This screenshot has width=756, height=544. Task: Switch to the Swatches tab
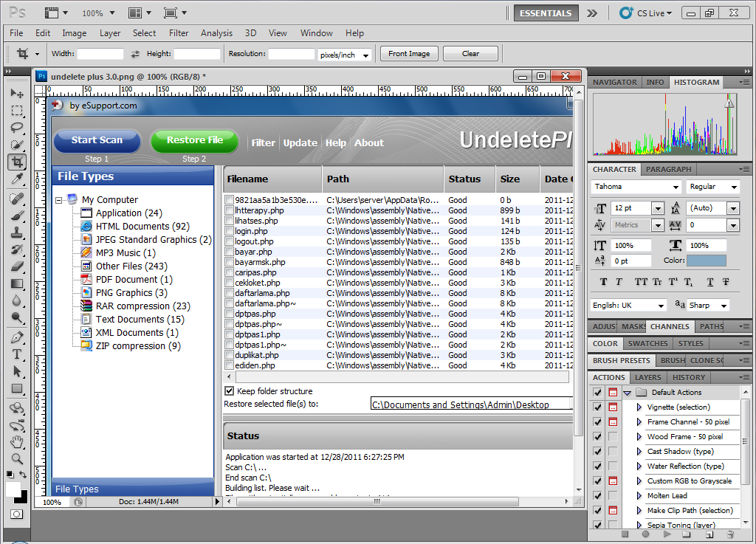tap(647, 343)
